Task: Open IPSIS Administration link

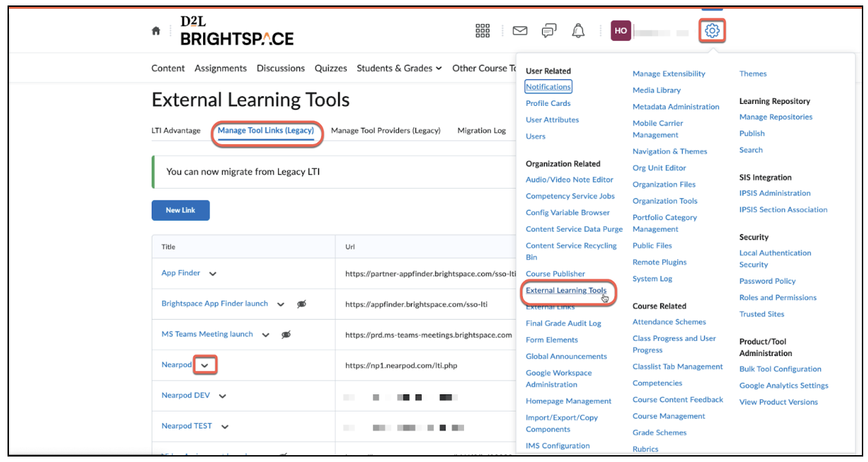Action: (775, 193)
